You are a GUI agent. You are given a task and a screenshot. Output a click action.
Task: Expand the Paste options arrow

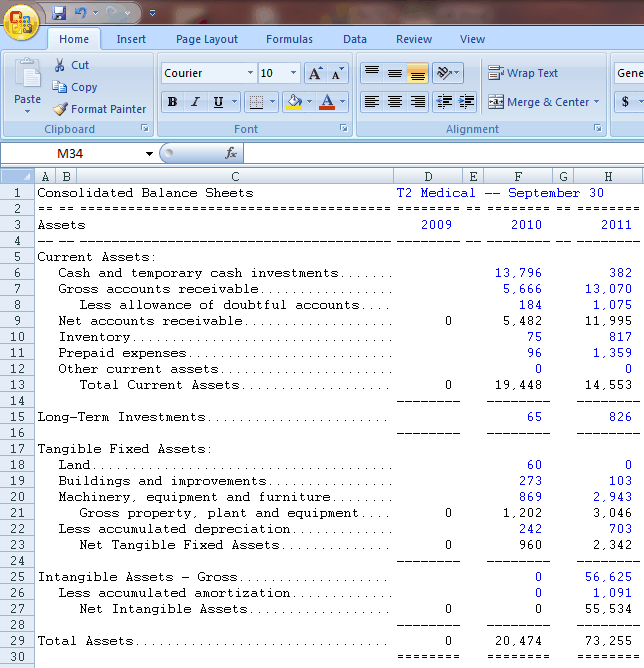(27, 112)
